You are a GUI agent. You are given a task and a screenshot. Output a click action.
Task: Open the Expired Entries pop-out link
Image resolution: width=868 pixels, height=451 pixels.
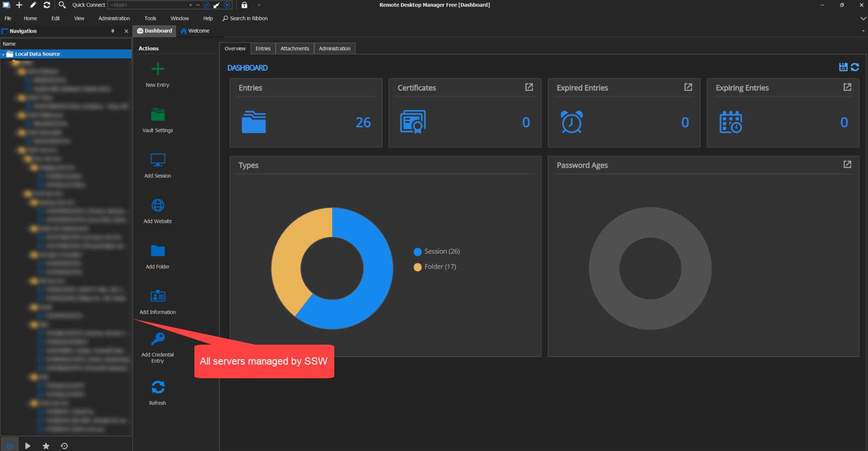click(688, 87)
